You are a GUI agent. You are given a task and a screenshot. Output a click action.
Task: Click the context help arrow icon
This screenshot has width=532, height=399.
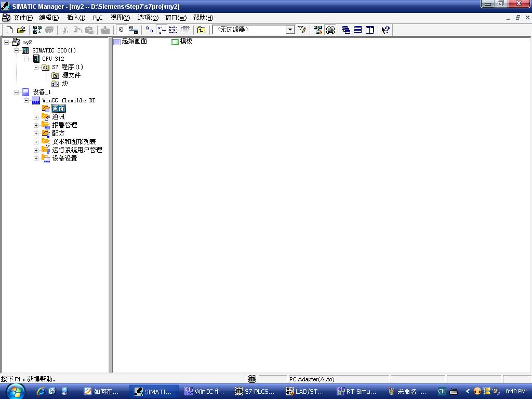tap(385, 30)
